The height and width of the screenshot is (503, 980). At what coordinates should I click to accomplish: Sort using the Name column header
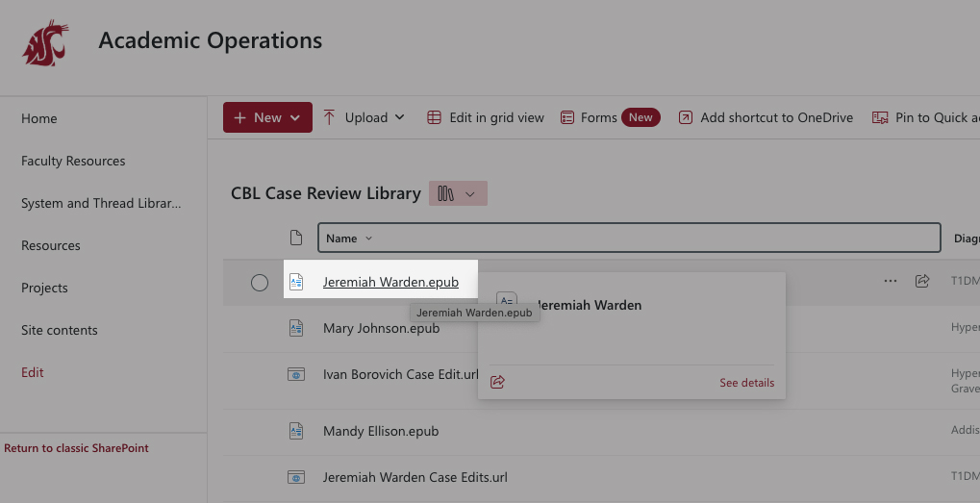348,239
